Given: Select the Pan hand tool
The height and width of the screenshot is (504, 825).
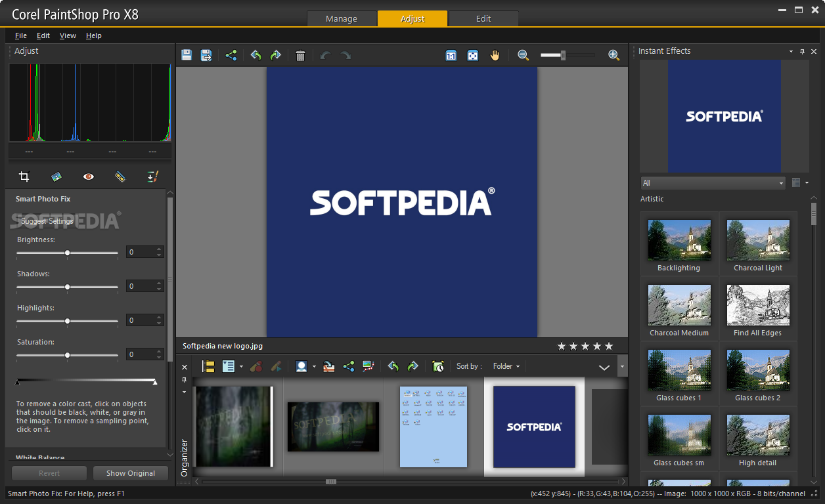Looking at the screenshot, I should (495, 56).
